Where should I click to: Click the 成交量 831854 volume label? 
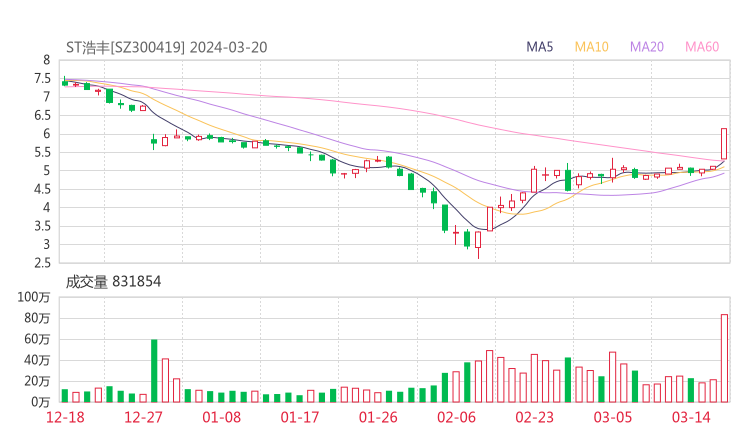[113, 282]
